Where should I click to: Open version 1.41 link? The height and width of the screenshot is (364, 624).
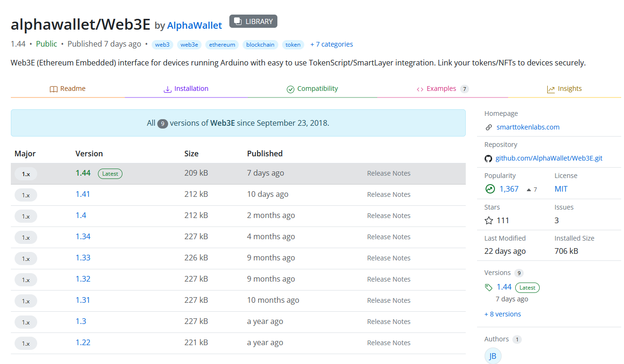coord(83,194)
